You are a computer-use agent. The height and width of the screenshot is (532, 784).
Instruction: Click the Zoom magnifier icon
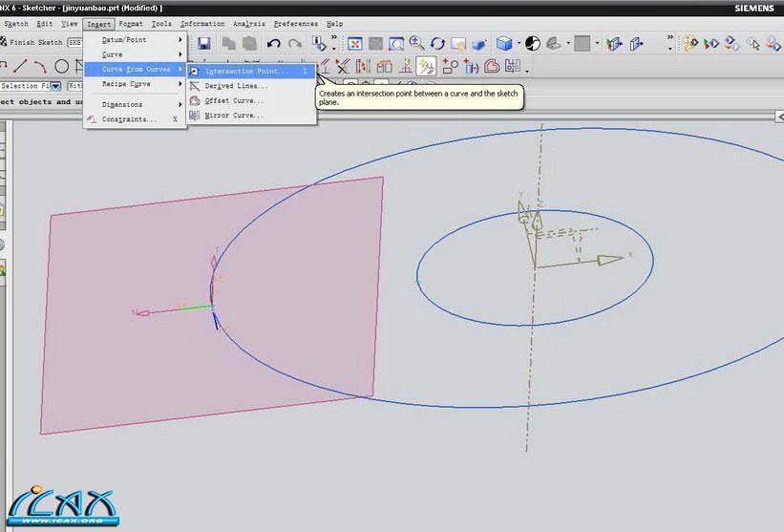point(417,44)
